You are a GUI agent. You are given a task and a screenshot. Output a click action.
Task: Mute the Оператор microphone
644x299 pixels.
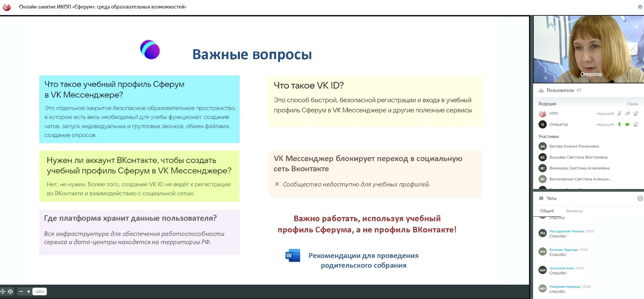pos(619,124)
